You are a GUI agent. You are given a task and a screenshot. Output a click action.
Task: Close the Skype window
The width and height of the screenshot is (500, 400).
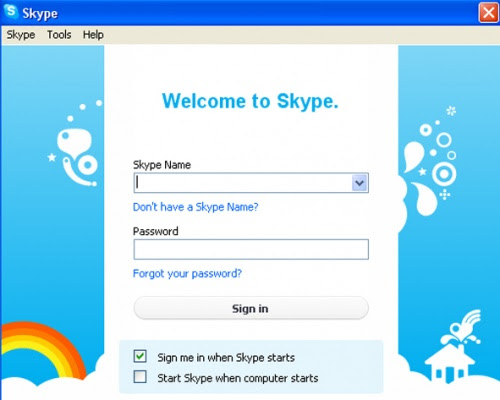tap(488, 13)
